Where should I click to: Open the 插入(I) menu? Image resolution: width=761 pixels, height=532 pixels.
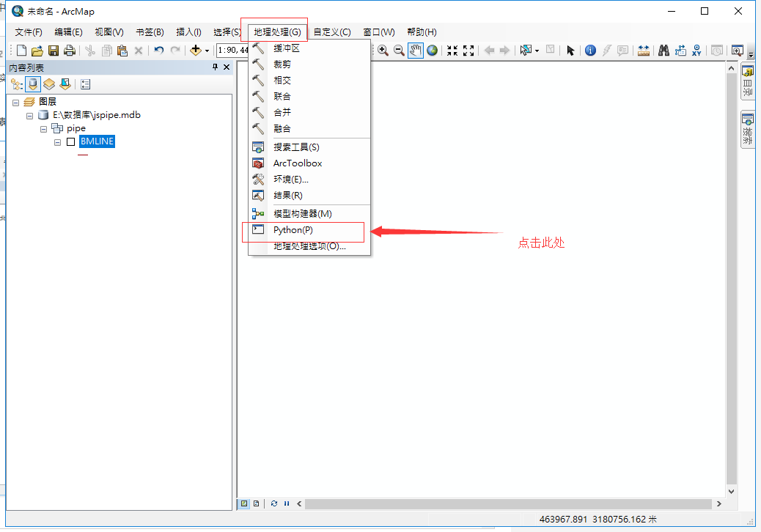tap(189, 32)
